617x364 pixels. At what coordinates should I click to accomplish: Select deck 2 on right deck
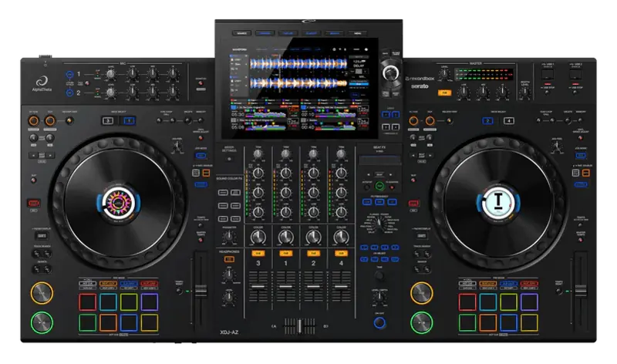coord(487,121)
